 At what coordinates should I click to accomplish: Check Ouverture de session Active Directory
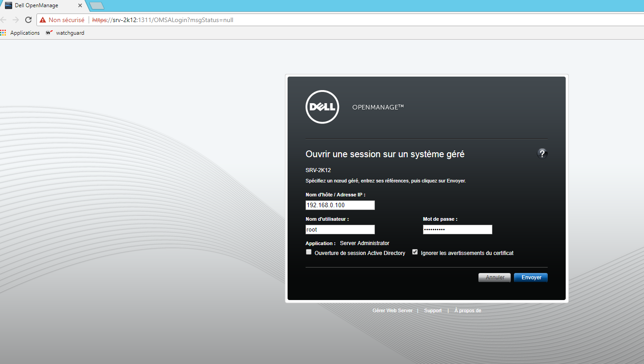coord(309,252)
